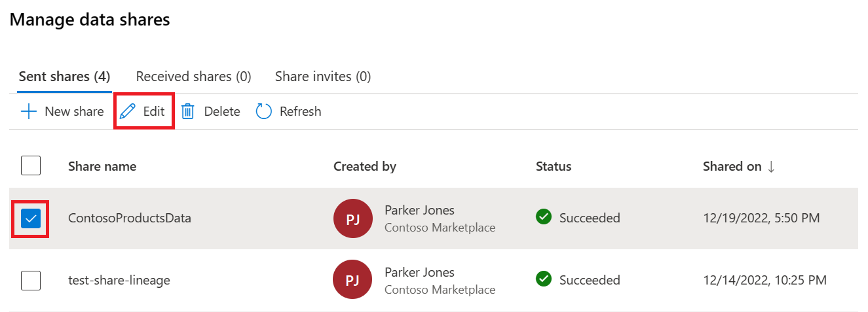Click the New share plus icon
The height and width of the screenshot is (312, 868).
(x=29, y=111)
